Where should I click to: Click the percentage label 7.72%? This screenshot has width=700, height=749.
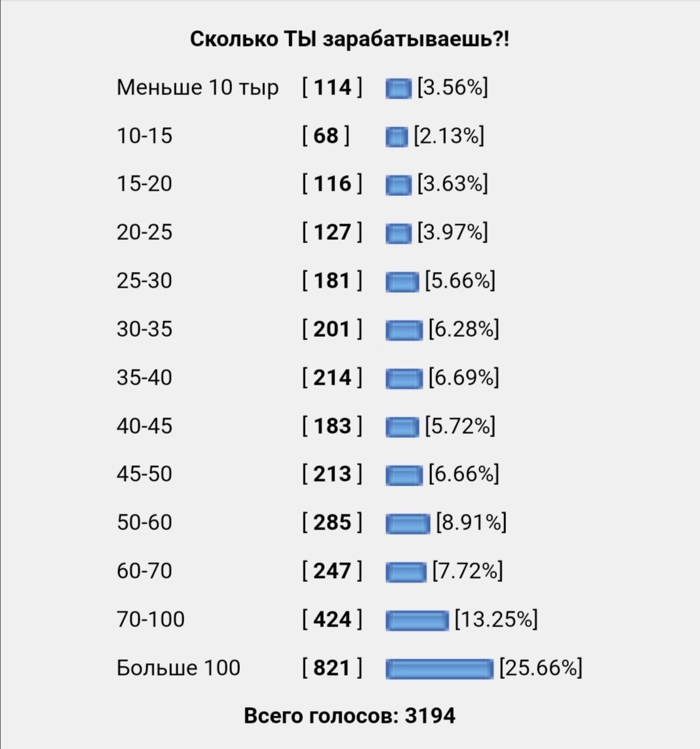(467, 571)
